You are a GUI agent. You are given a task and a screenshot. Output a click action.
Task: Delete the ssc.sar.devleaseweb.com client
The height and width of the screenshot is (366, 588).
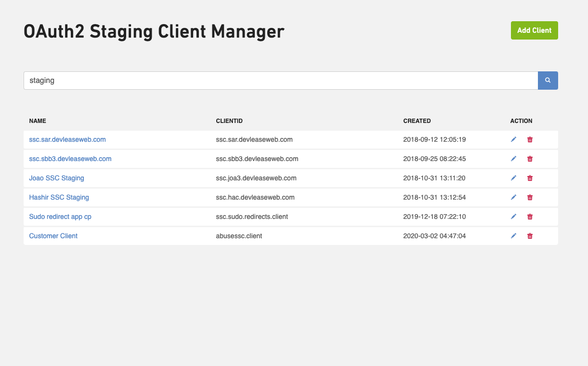pos(530,139)
